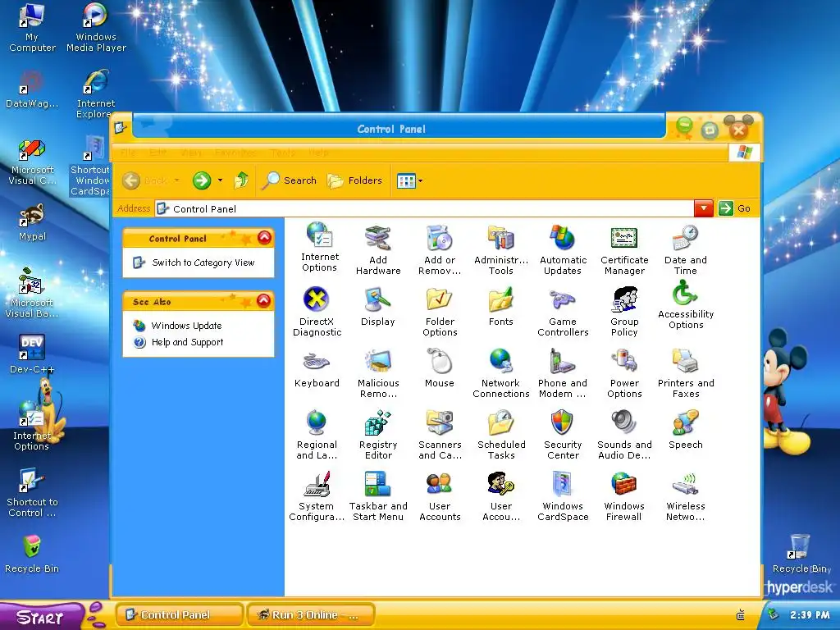
Task: Open Certificate Manager icon
Action: (624, 250)
